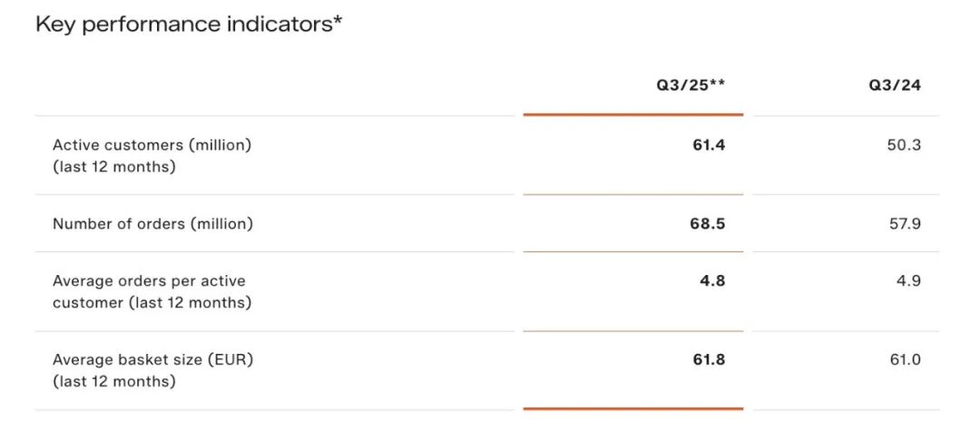Select the 61.4 active customers value
The height and width of the screenshot is (432, 980).
709,144
